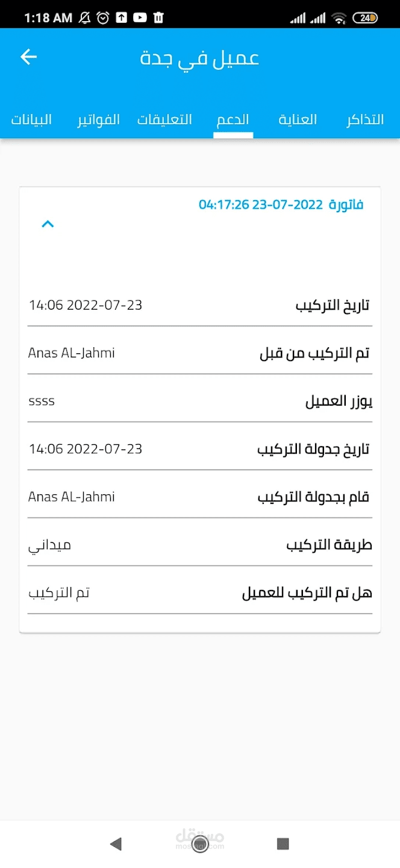
Task: Open the العناية tab
Action: [298, 119]
